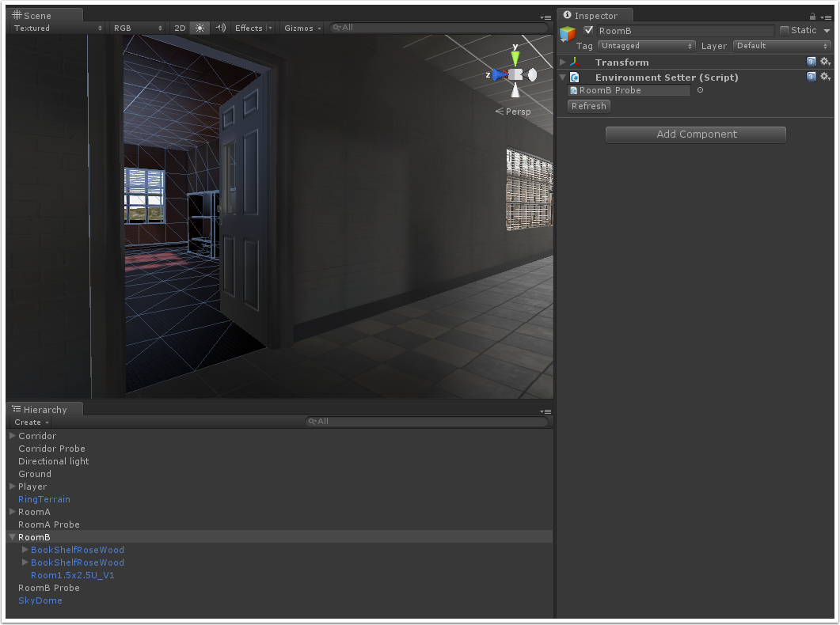
Task: Toggle 2D scene view mode
Action: pos(180,28)
